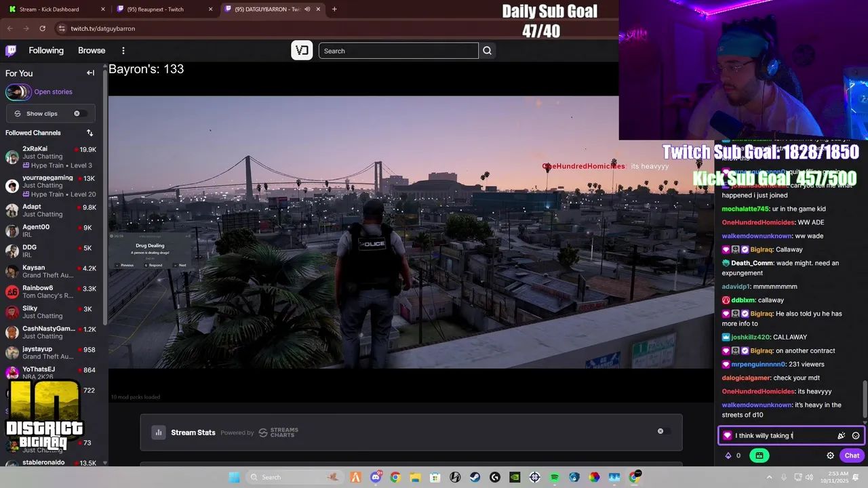Toggle the Show clips switch
This screenshot has width=868, height=488.
pos(80,114)
